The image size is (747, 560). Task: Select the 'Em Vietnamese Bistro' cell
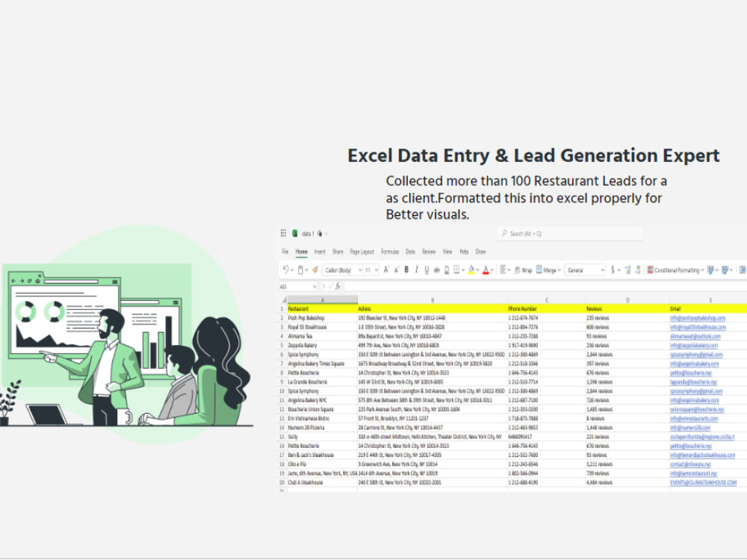click(x=323, y=419)
